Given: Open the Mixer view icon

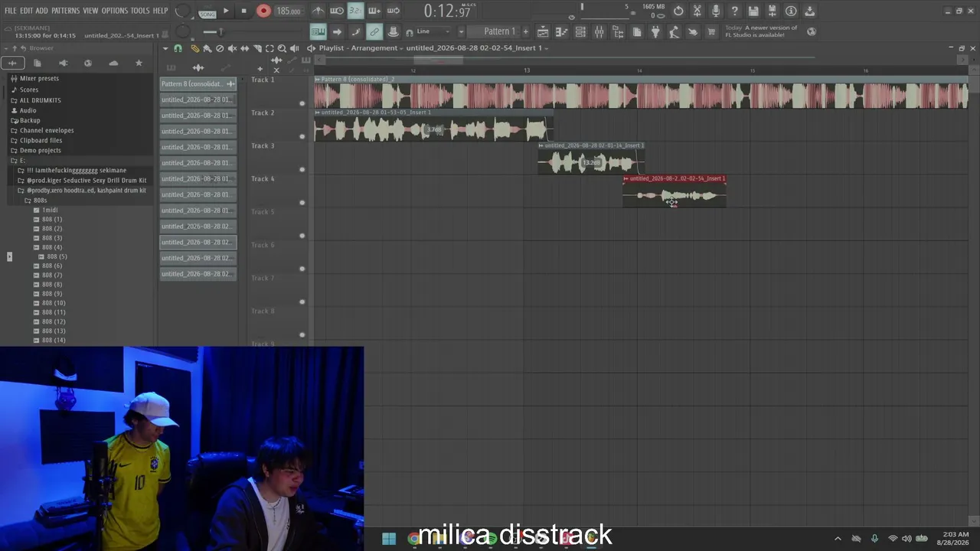Looking at the screenshot, I should click(599, 31).
